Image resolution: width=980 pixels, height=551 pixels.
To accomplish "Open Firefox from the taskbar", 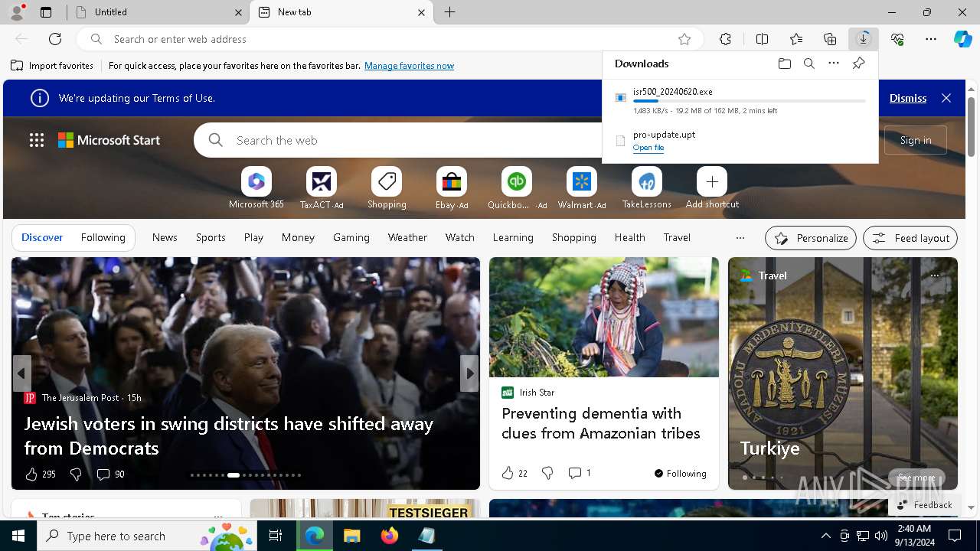I will pyautogui.click(x=390, y=536).
